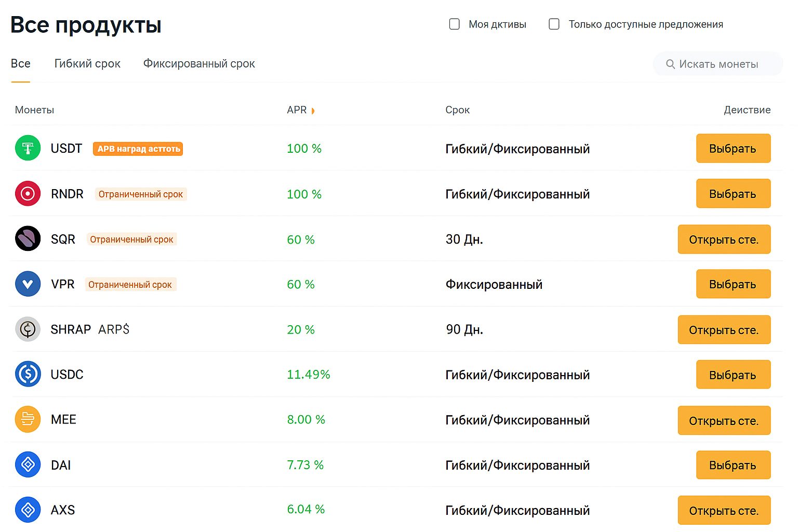Click the RNDR coin icon
798x532 pixels.
click(x=28, y=194)
